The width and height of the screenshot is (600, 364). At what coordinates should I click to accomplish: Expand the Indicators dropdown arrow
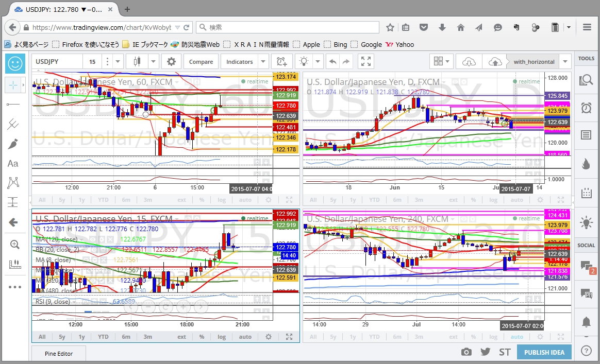coord(263,62)
